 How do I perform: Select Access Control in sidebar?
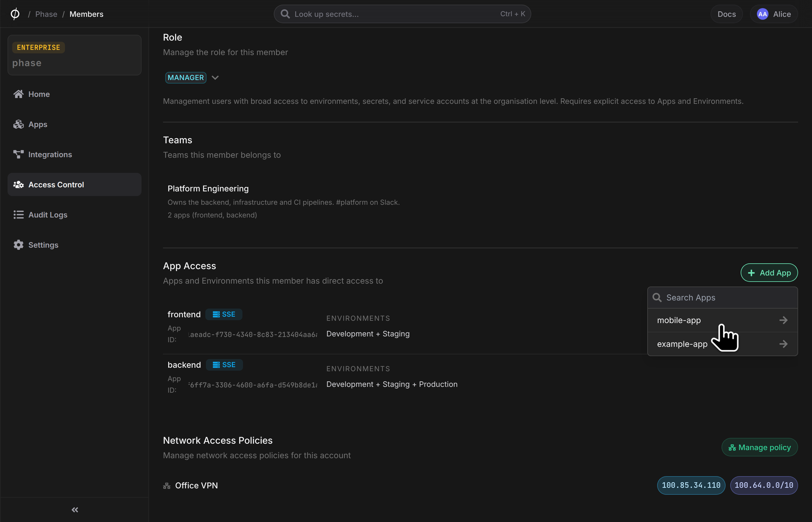tap(74, 184)
